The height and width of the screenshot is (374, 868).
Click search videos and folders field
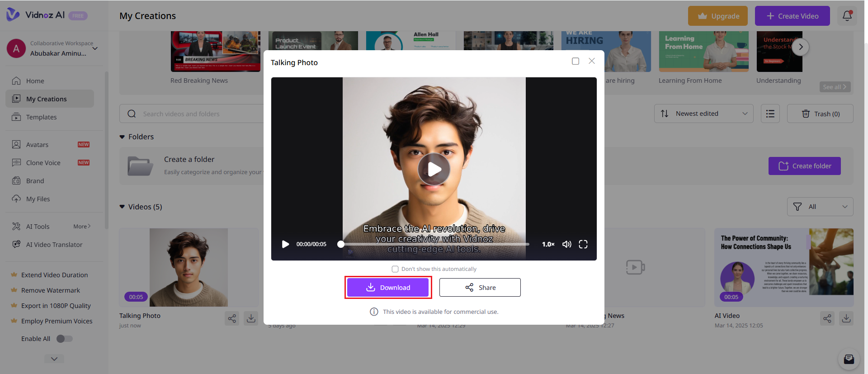tap(192, 114)
